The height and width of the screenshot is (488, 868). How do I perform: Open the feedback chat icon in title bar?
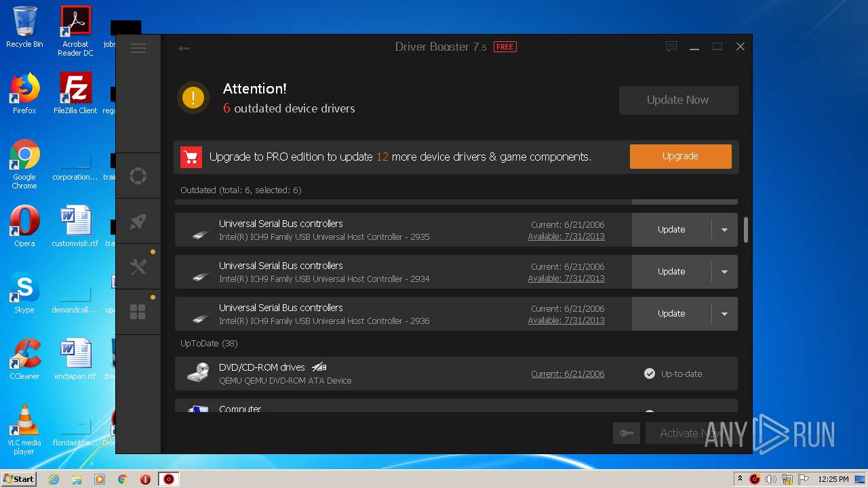click(671, 47)
